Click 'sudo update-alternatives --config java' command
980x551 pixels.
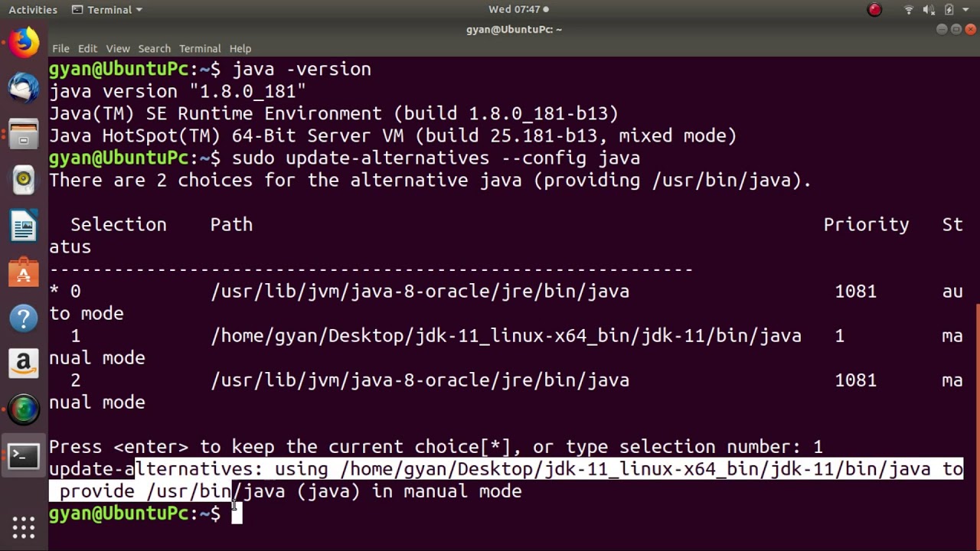[436, 158]
